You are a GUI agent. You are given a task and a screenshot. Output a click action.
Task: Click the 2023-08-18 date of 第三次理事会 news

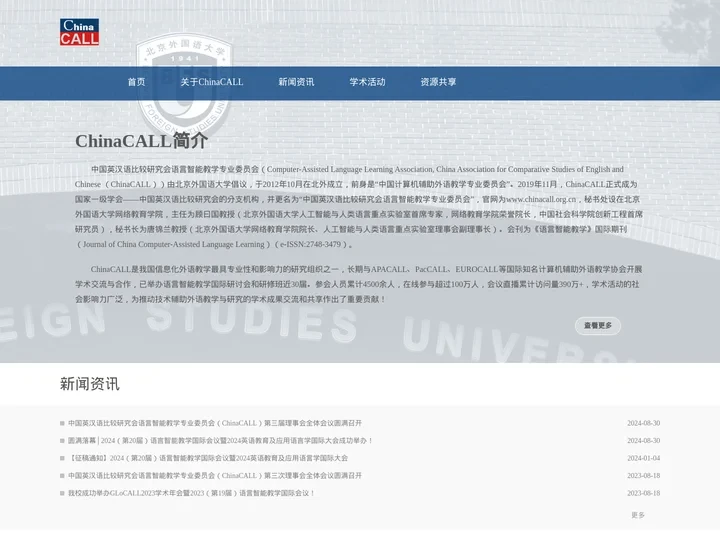pos(643,475)
